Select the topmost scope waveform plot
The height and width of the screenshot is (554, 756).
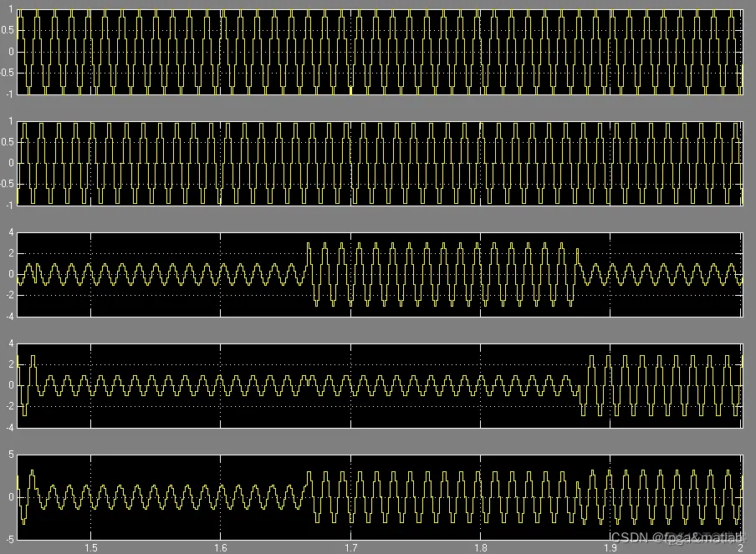pos(380,52)
